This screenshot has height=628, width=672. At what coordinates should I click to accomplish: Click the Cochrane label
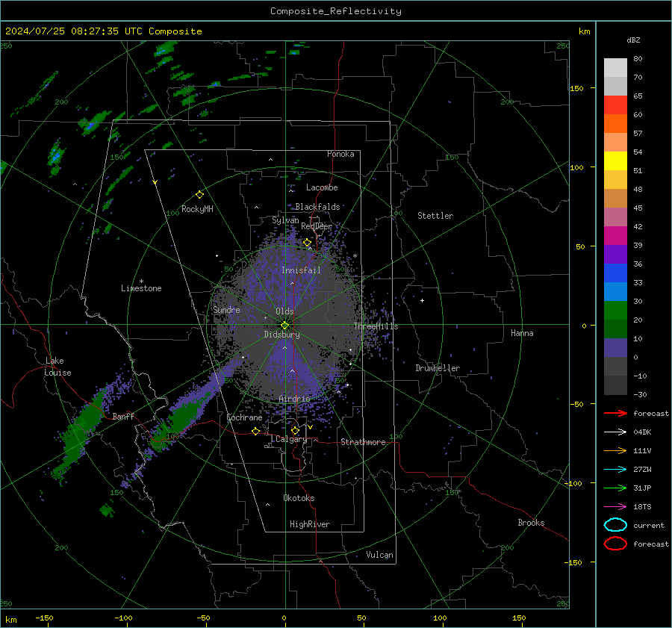click(x=244, y=417)
